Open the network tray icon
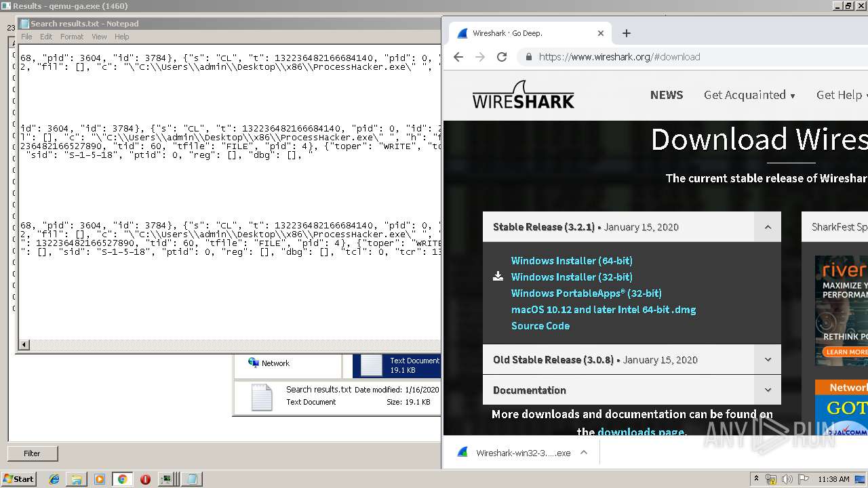This screenshot has width=868, height=488. tap(771, 479)
